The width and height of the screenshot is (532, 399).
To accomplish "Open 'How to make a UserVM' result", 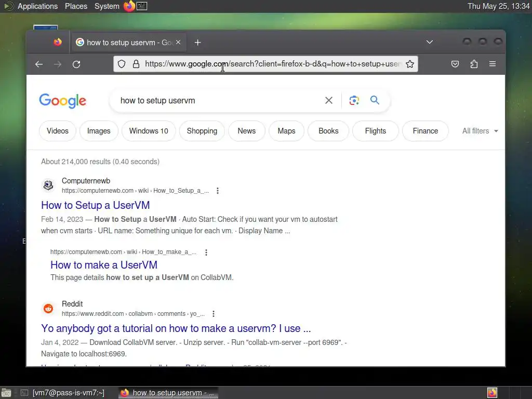I will point(104,265).
